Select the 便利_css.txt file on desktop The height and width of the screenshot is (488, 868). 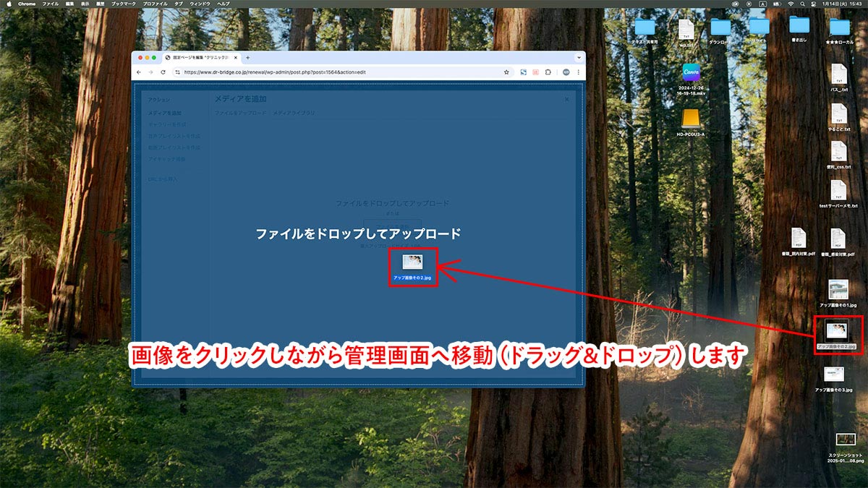point(838,155)
